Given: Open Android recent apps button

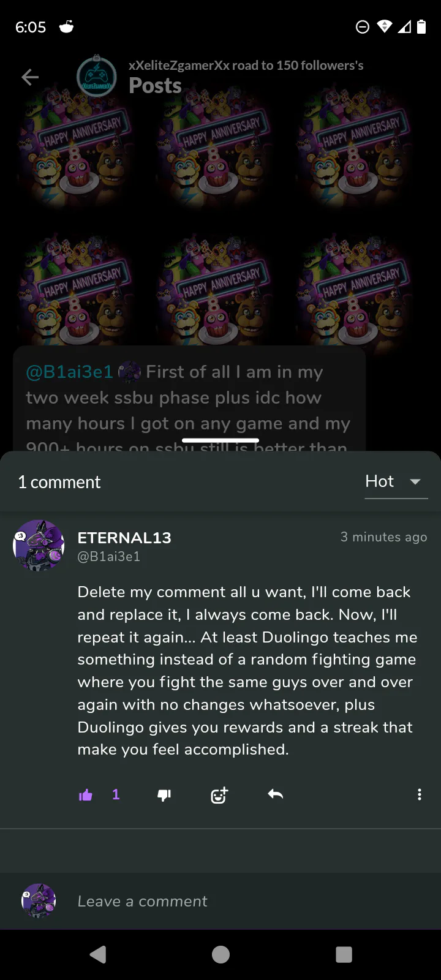Looking at the screenshot, I should [x=344, y=954].
